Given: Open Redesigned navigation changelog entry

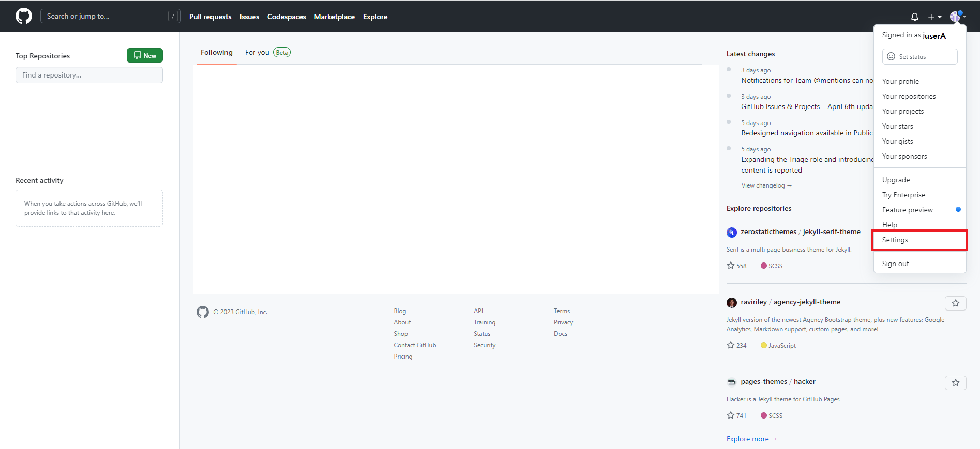Looking at the screenshot, I should click(807, 133).
